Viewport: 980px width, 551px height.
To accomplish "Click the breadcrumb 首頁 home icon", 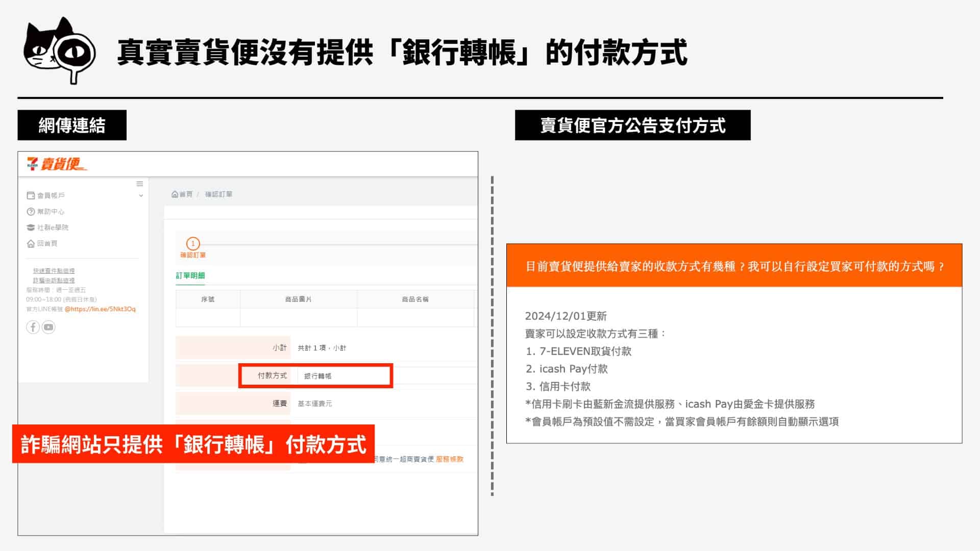I will pyautogui.click(x=175, y=194).
